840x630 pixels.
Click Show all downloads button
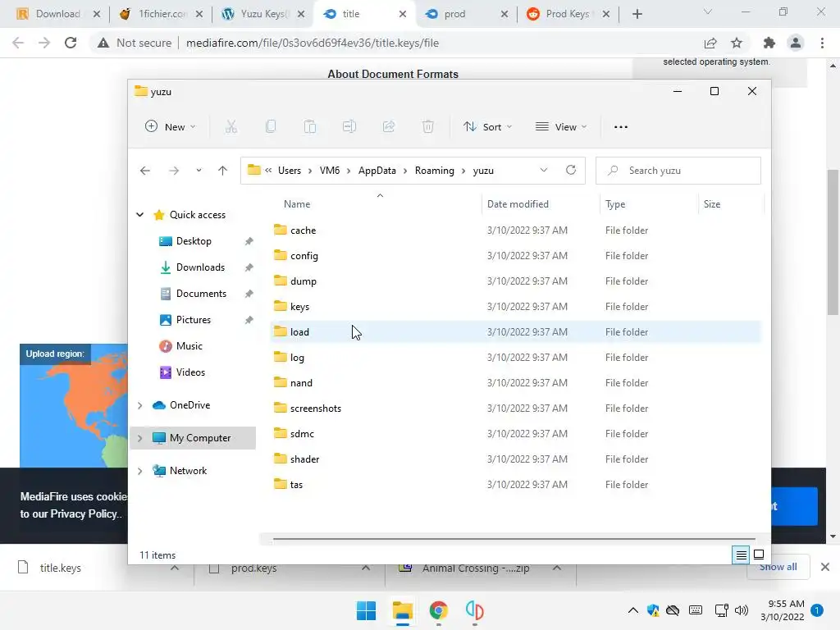[x=778, y=568]
